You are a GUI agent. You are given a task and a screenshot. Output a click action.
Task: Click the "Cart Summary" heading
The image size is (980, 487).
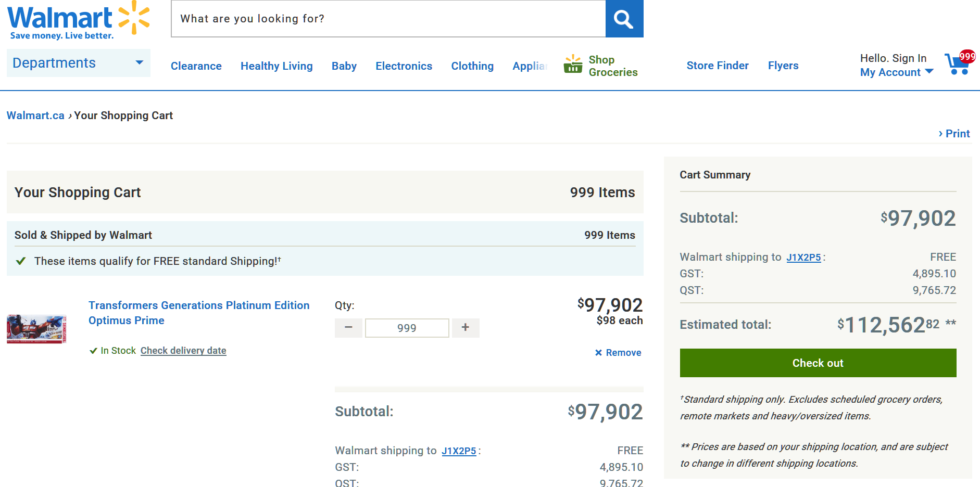(x=715, y=175)
